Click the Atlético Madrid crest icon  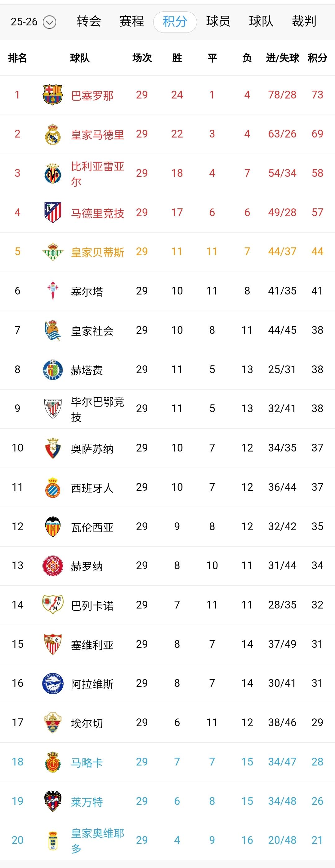(x=53, y=212)
